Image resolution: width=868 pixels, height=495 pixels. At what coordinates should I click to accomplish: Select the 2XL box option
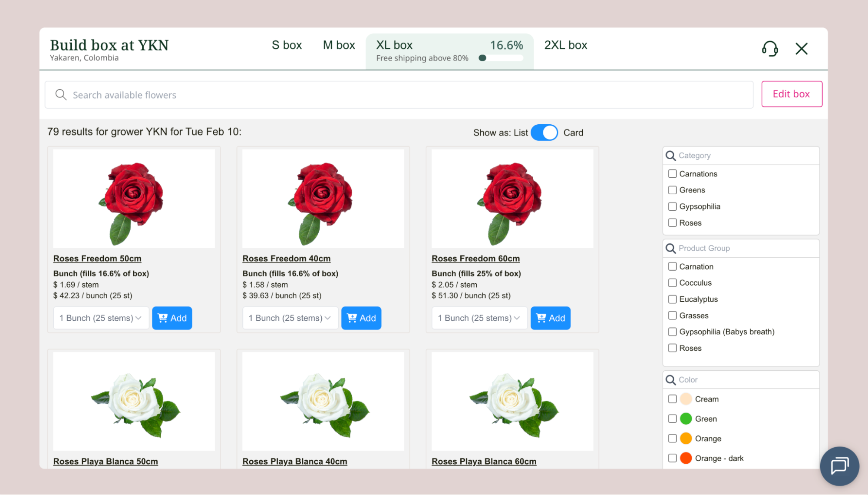pyautogui.click(x=565, y=45)
